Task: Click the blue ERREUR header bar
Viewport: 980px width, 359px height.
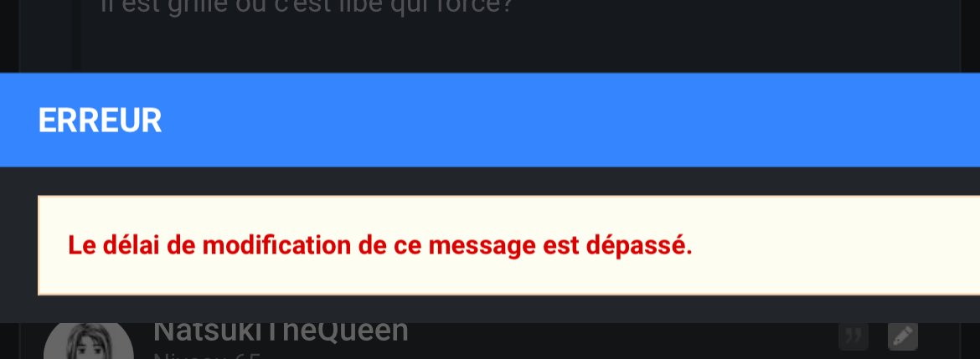Action: [490, 120]
